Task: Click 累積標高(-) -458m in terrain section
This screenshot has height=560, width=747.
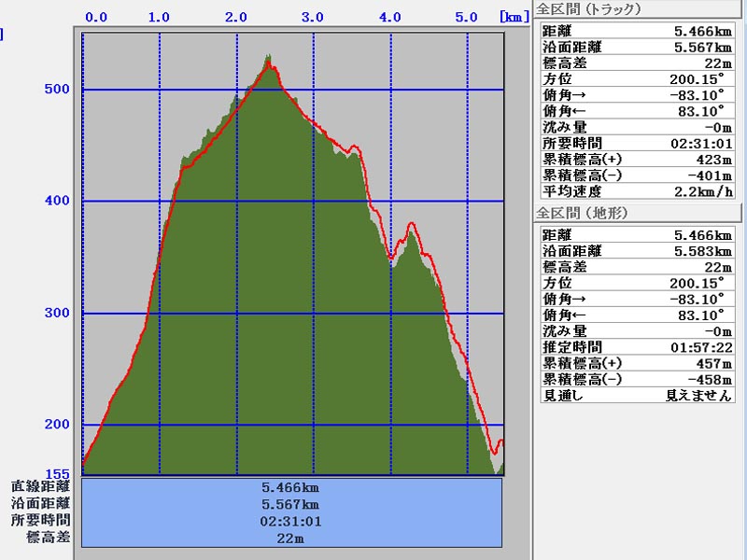Action: click(x=637, y=379)
